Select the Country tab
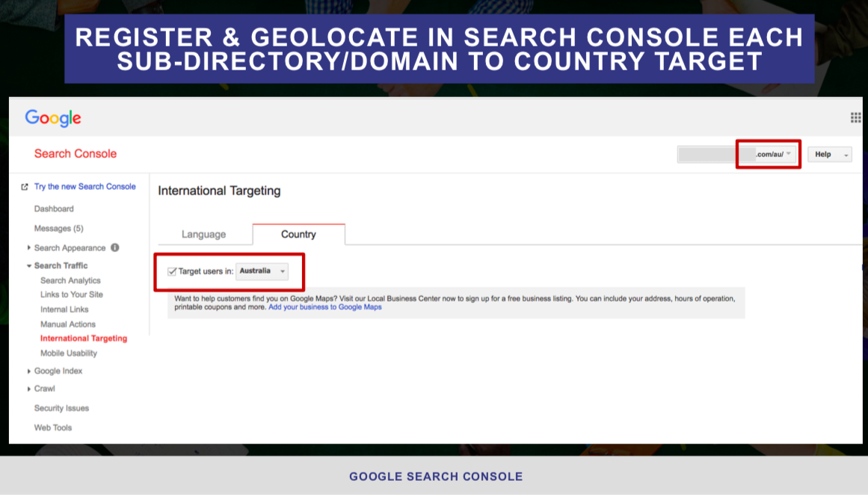Screen dimensions: 868x495 click(298, 234)
